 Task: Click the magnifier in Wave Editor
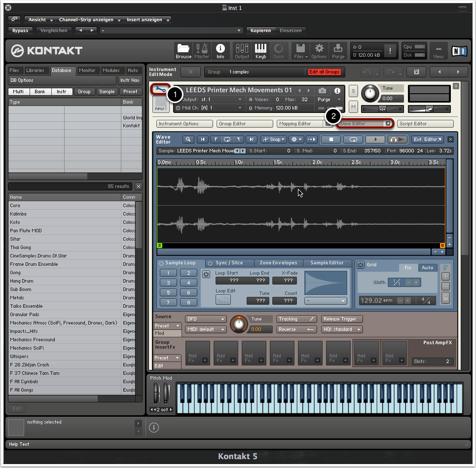188,140
